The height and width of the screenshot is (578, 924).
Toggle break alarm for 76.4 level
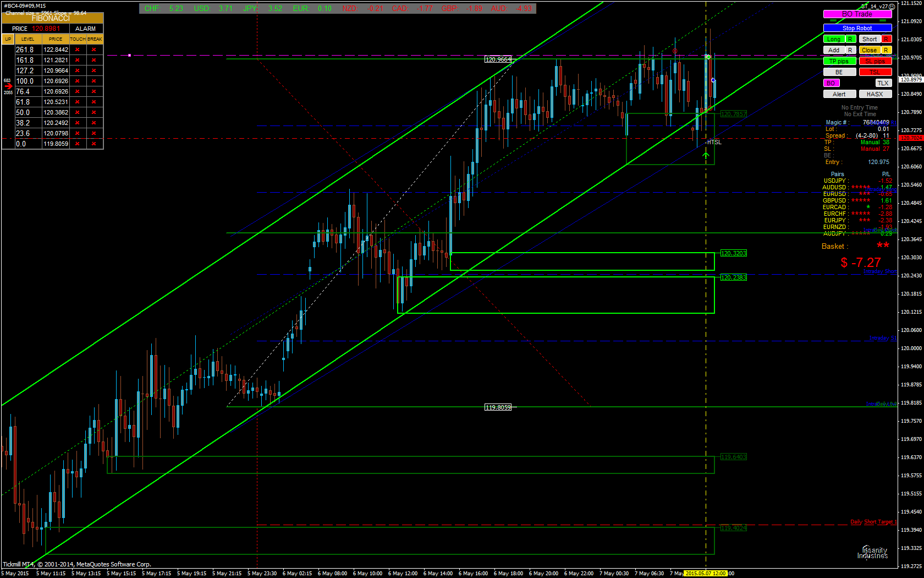click(x=94, y=91)
